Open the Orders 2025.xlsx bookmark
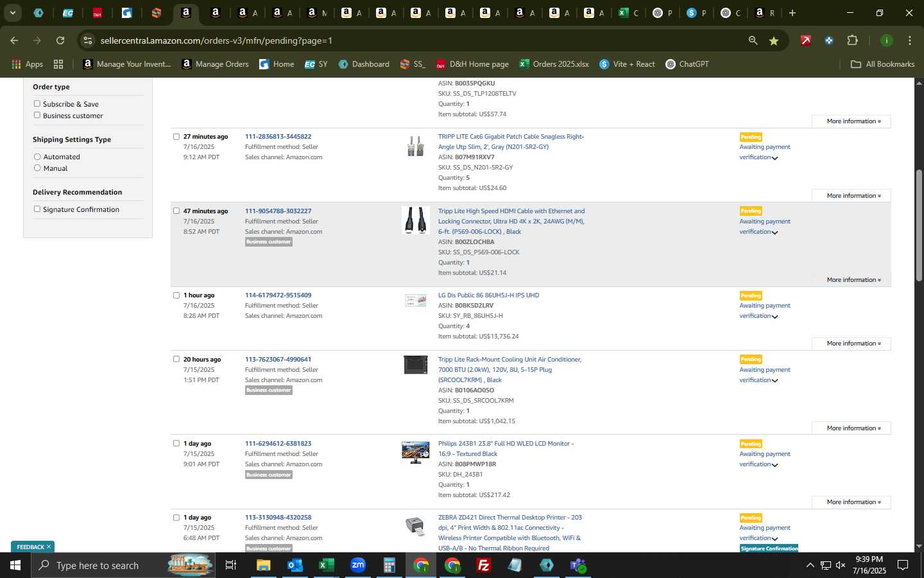 pyautogui.click(x=554, y=64)
